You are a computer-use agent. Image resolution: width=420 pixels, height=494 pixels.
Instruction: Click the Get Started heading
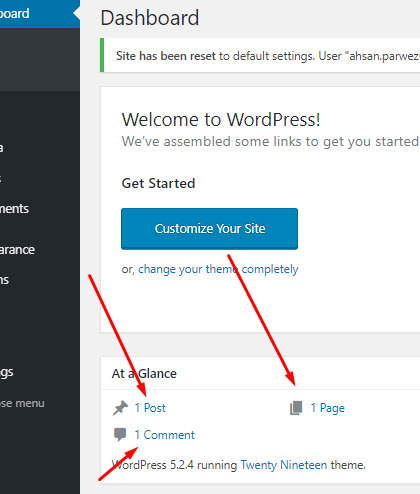(x=158, y=183)
